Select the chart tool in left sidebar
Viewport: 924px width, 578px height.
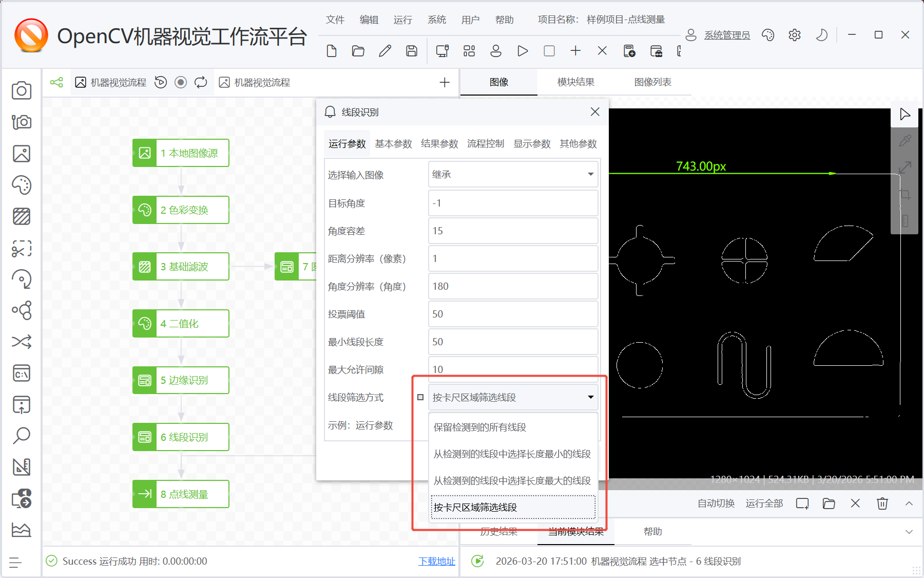point(22,530)
